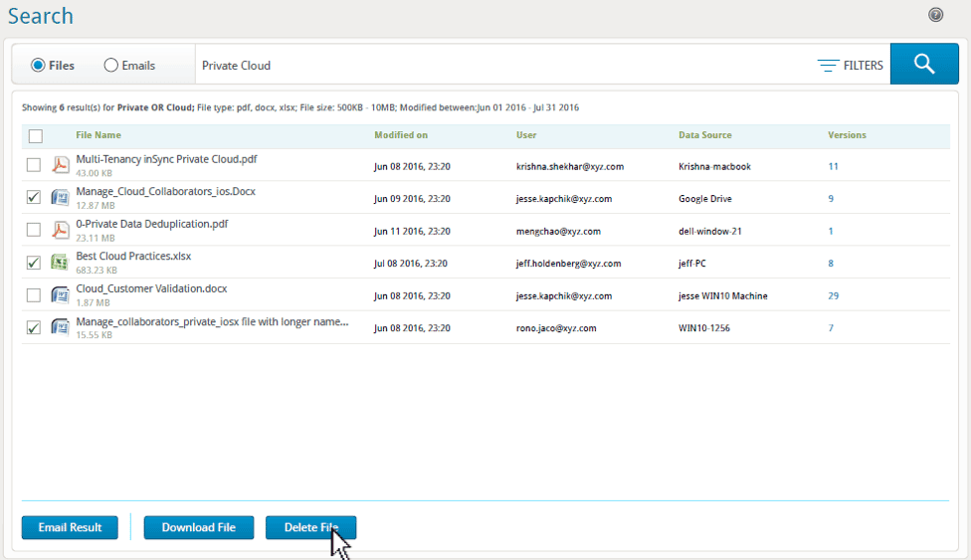Click the Email Result button
The height and width of the screenshot is (560, 971).
pyautogui.click(x=70, y=527)
